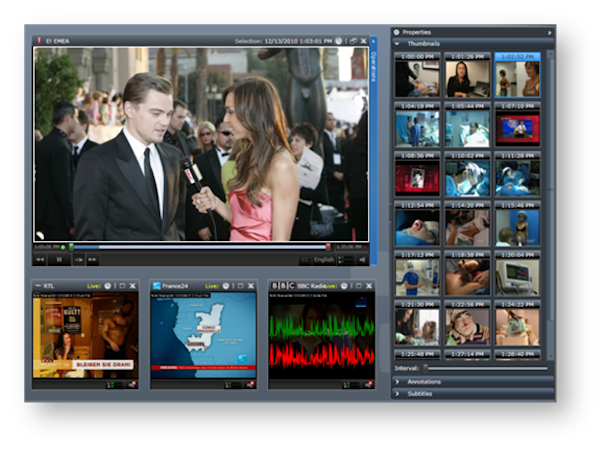Click the vertical Operations side tab
Image resolution: width=605 pixels, height=451 pixels.
pyautogui.click(x=374, y=70)
